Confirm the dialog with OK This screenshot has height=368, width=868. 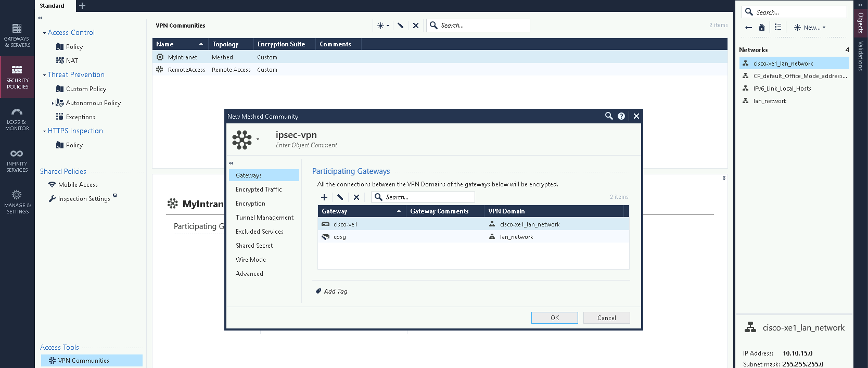(x=554, y=318)
